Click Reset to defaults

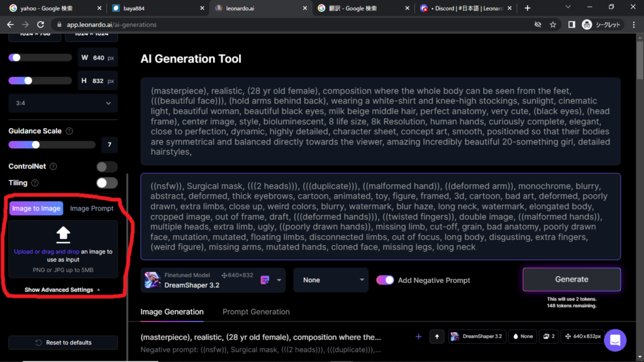63,343
